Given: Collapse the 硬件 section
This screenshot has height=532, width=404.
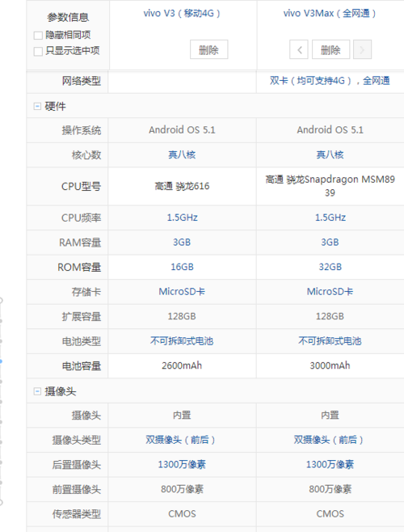Looking at the screenshot, I should pos(37,107).
